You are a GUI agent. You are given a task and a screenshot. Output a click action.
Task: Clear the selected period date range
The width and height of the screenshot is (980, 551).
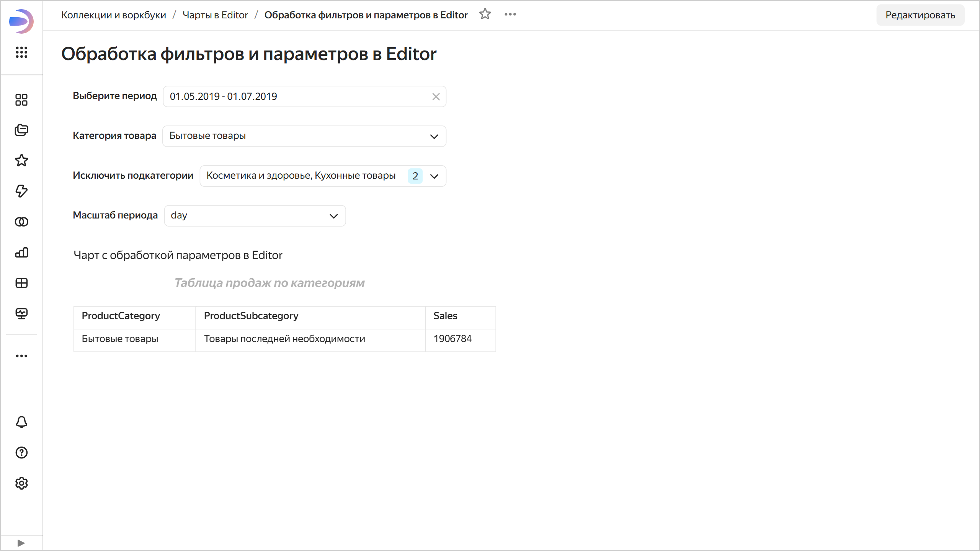click(436, 97)
